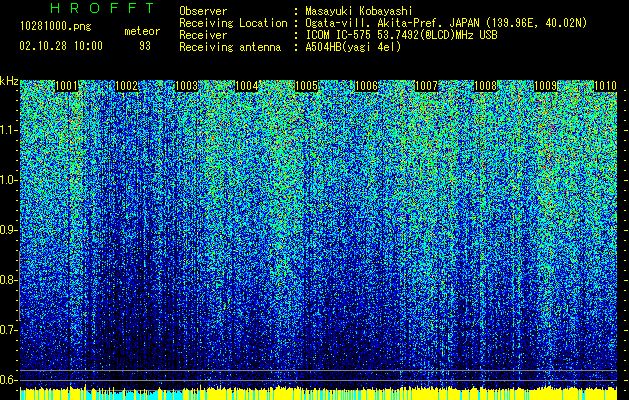This screenshot has height=400, width=629.
Task: Click the 1007 time marker
Action: tap(426, 86)
